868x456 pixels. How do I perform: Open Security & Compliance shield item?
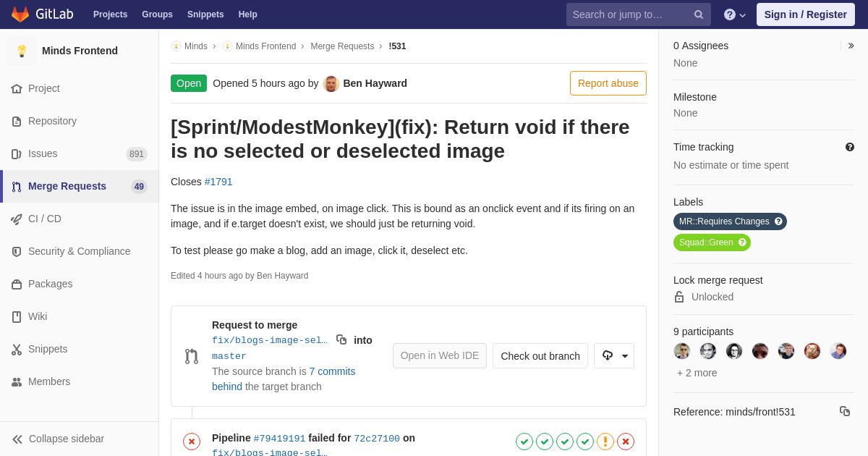point(80,251)
